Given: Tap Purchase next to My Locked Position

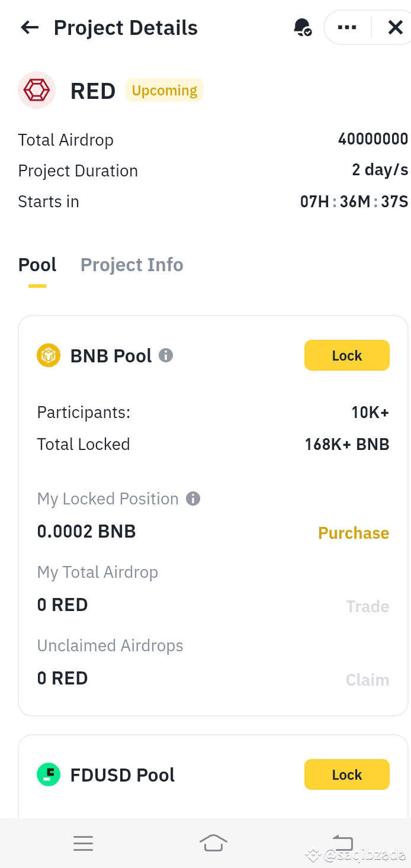Looking at the screenshot, I should (353, 533).
